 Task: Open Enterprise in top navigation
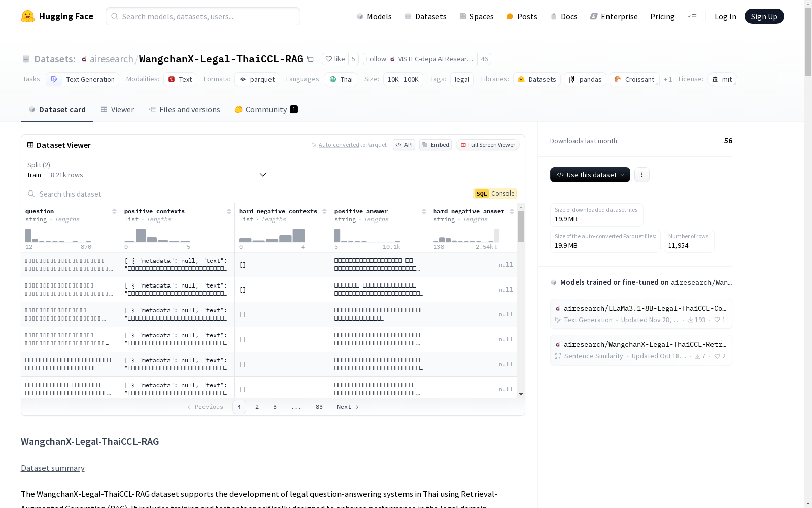(614, 16)
